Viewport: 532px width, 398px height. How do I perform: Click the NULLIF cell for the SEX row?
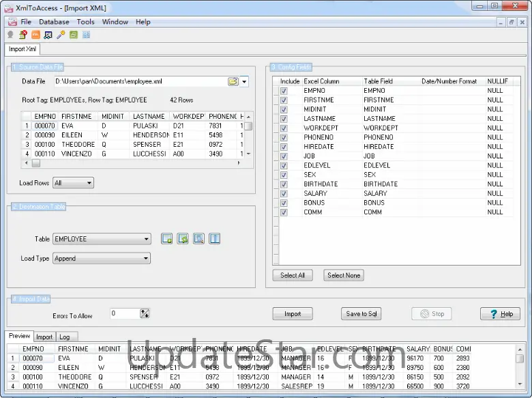pyautogui.click(x=499, y=175)
